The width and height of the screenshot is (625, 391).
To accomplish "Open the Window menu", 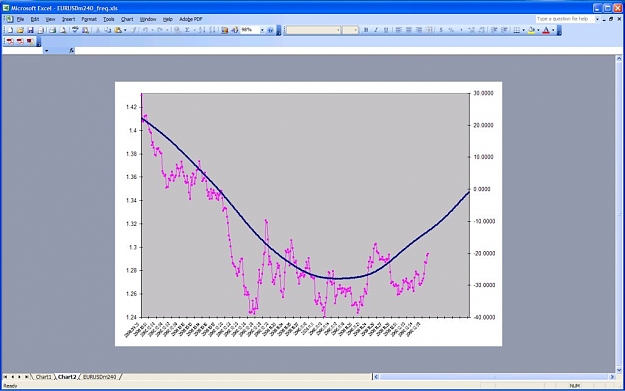I will pos(148,19).
